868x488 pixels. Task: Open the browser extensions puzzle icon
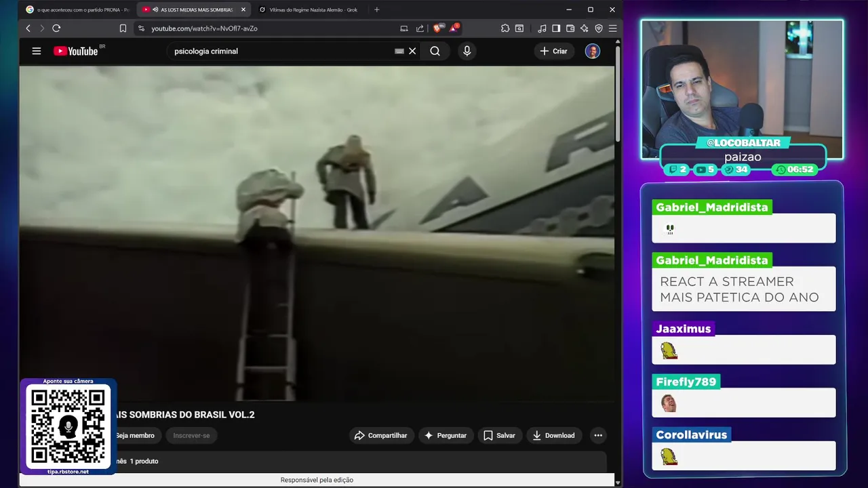click(505, 28)
